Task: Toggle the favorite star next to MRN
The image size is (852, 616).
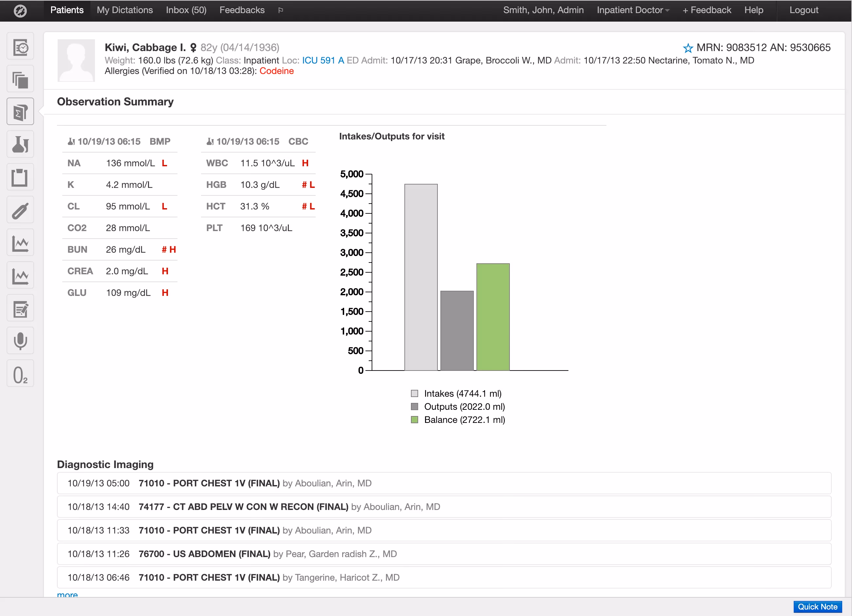Action: (x=687, y=48)
